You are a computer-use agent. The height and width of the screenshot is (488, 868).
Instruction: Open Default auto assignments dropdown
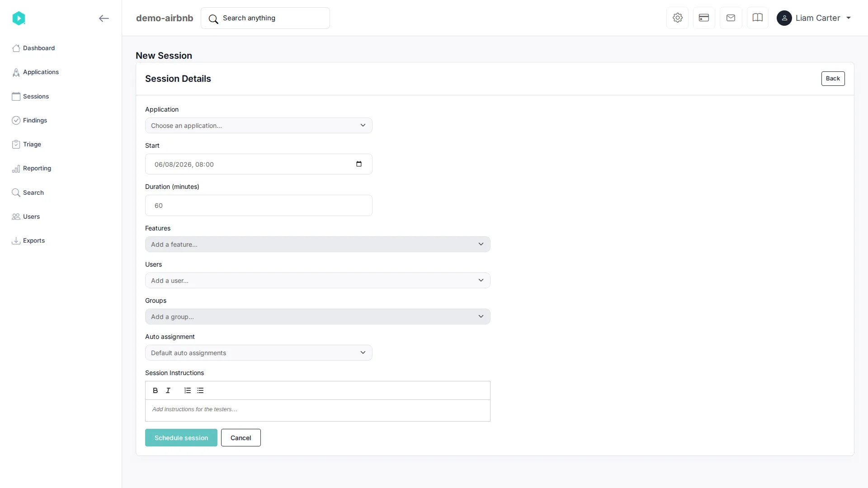tap(259, 353)
